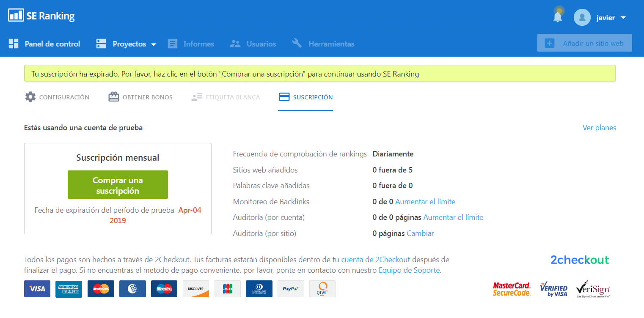Select the American Express card icon

coord(69,288)
